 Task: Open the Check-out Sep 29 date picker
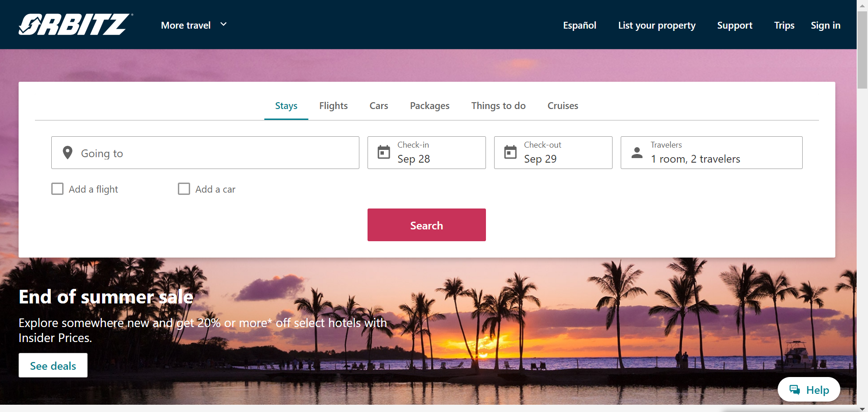tap(553, 153)
